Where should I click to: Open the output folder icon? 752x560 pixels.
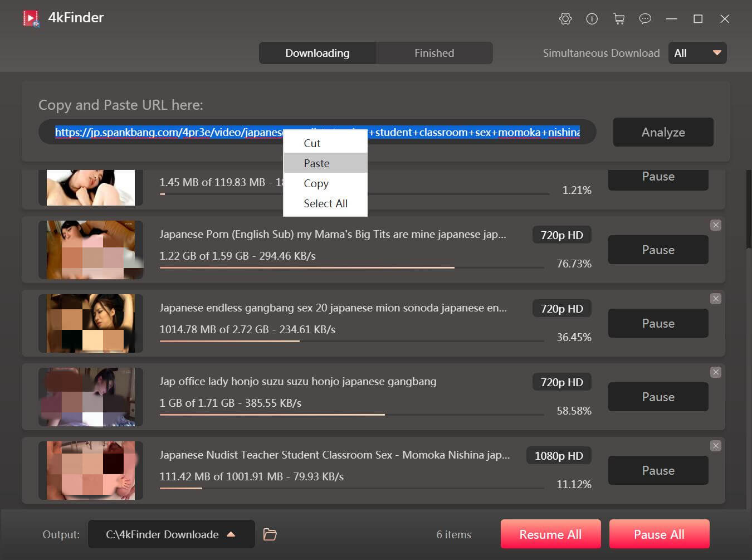pos(270,534)
